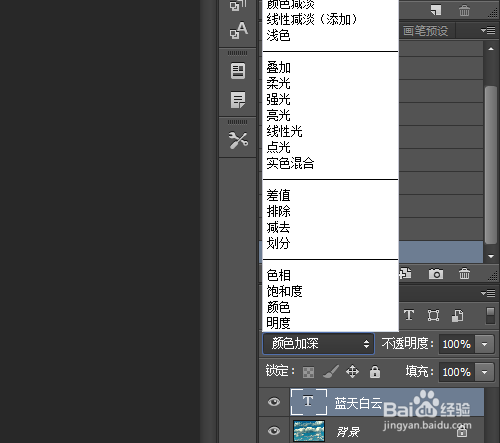
Task: Open the 颜色加深 blend mode dropdown
Action: coord(318,344)
